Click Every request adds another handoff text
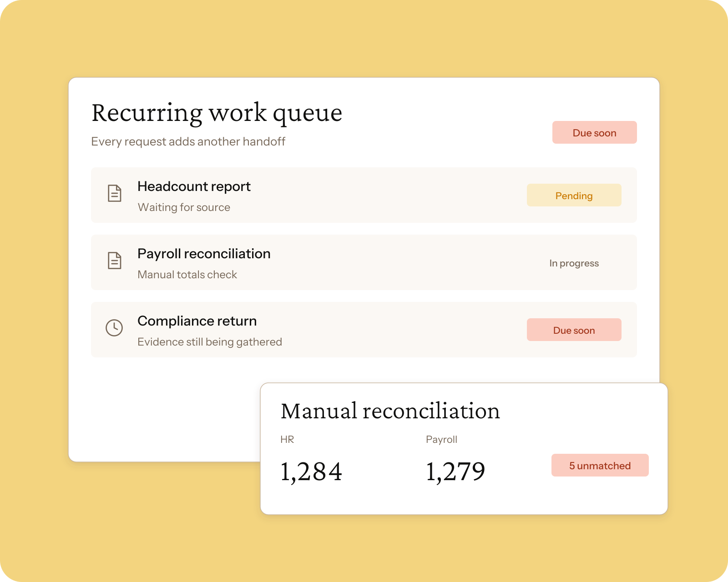This screenshot has width=728, height=582. coord(188,141)
